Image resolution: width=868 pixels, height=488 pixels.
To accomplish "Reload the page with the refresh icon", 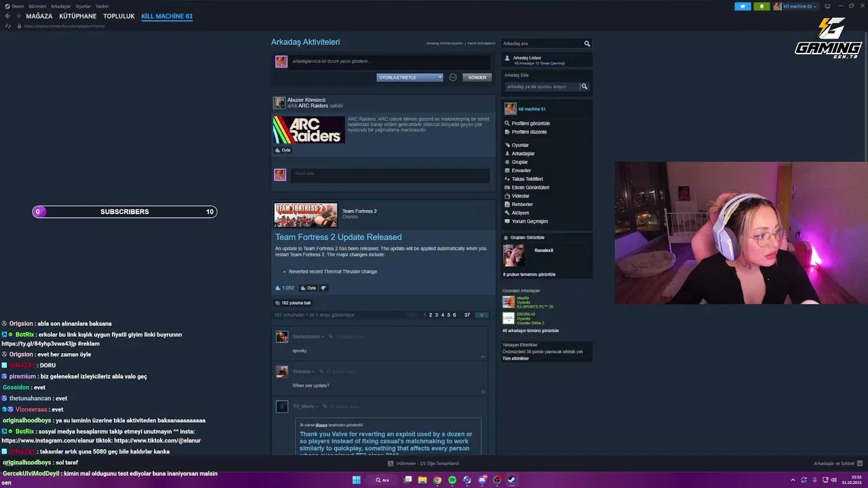I will pyautogui.click(x=8, y=26).
